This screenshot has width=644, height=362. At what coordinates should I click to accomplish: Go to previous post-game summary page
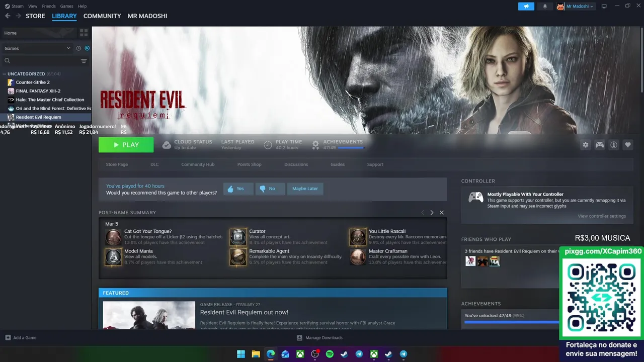tap(423, 213)
